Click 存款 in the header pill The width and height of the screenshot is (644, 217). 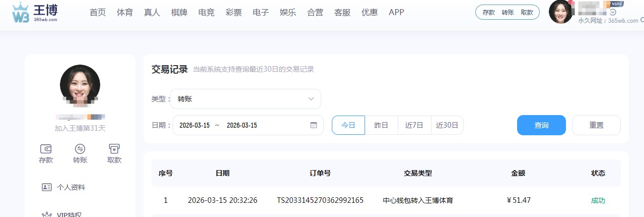click(x=488, y=13)
